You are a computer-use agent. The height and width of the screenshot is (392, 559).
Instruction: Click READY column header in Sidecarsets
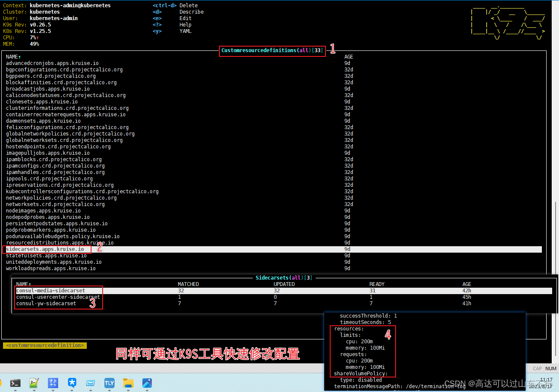tap(377, 284)
